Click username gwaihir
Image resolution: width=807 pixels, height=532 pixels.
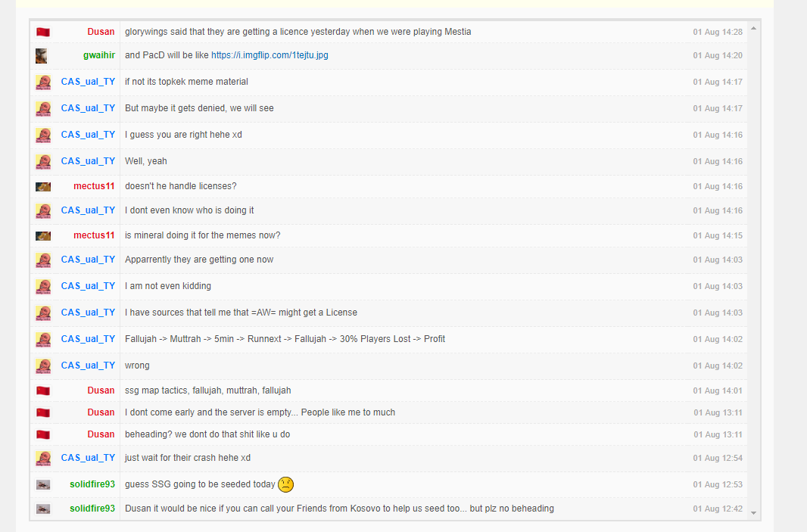pyautogui.click(x=99, y=55)
